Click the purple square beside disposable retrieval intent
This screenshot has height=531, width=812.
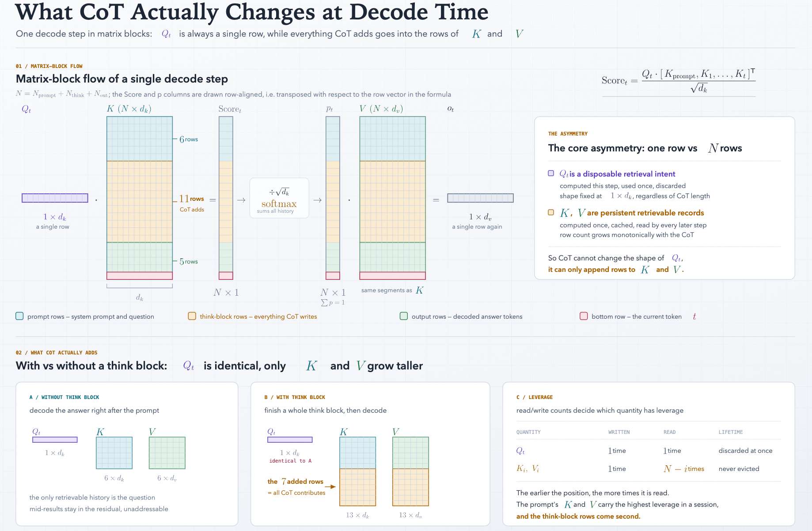click(x=551, y=173)
